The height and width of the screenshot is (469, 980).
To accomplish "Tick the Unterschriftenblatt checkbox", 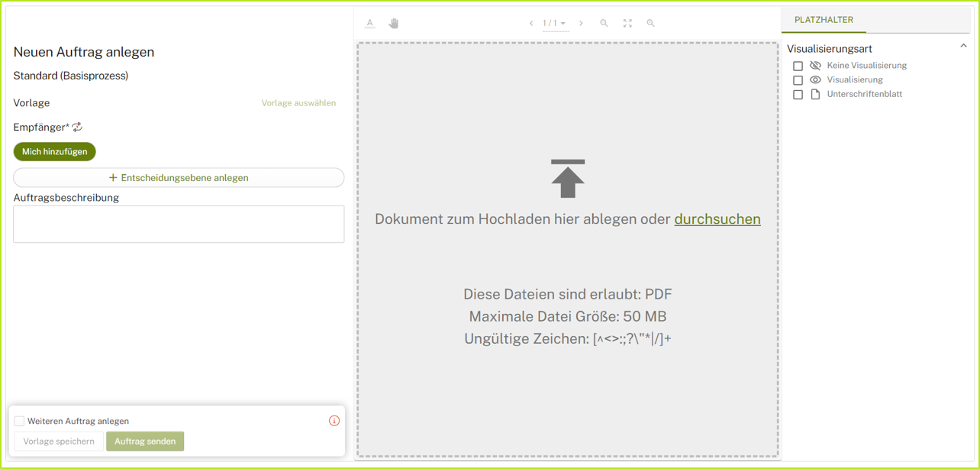I will 798,95.
